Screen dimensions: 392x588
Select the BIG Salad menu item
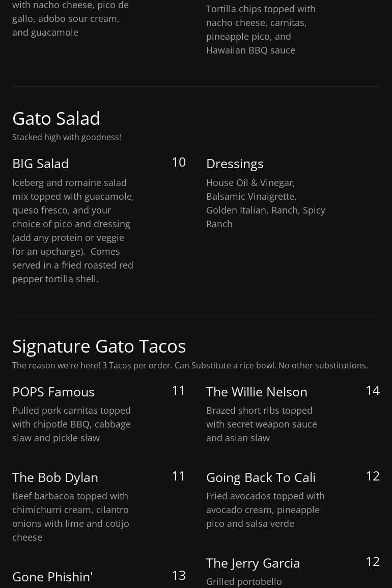coord(40,164)
